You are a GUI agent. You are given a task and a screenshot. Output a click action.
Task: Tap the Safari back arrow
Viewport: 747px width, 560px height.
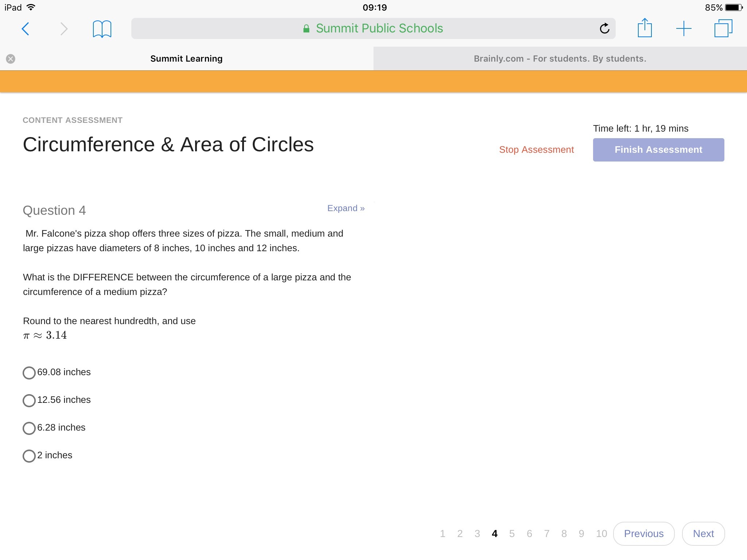(x=25, y=29)
